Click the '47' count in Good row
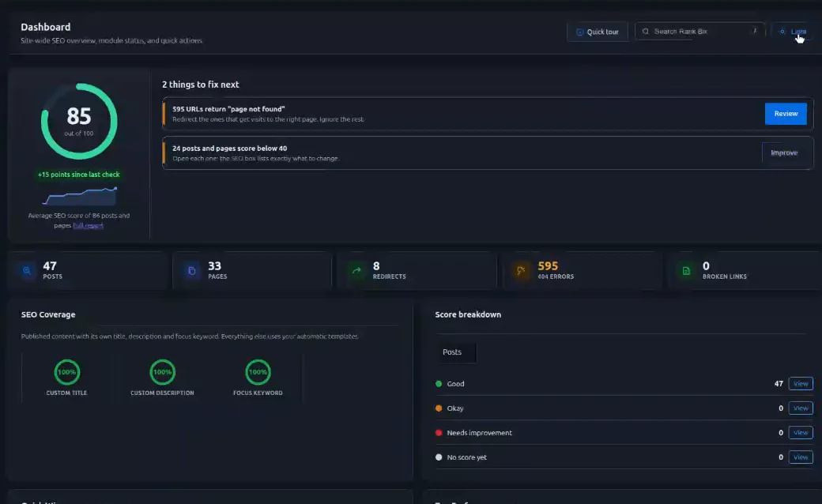This screenshot has height=504, width=822. [x=779, y=384]
